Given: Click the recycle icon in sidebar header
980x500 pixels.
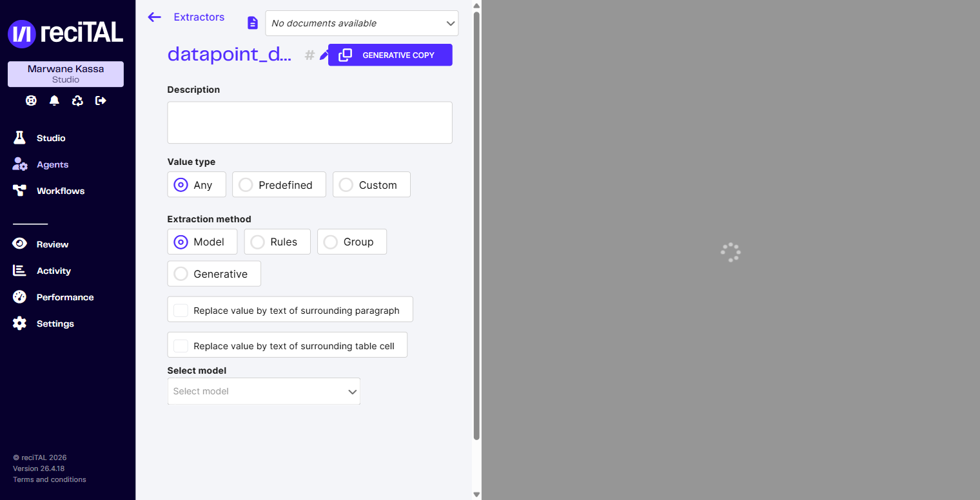Looking at the screenshot, I should (x=77, y=101).
